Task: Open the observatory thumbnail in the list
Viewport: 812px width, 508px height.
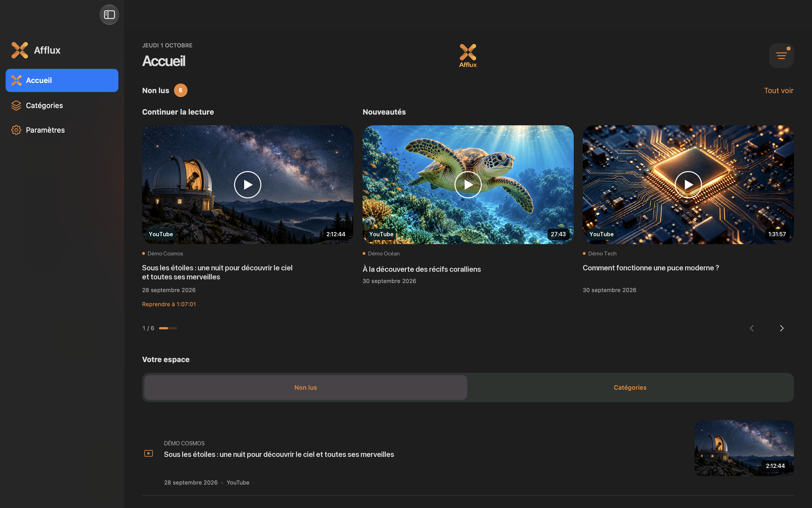Action: pos(744,448)
